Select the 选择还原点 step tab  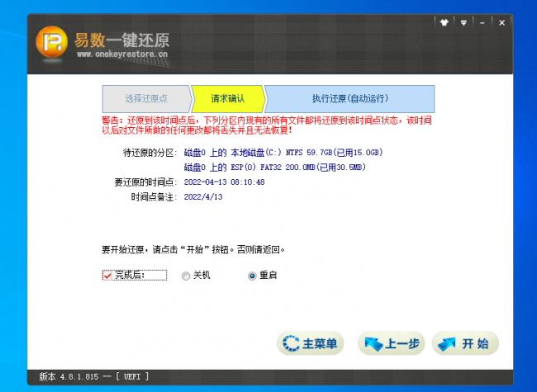point(146,99)
